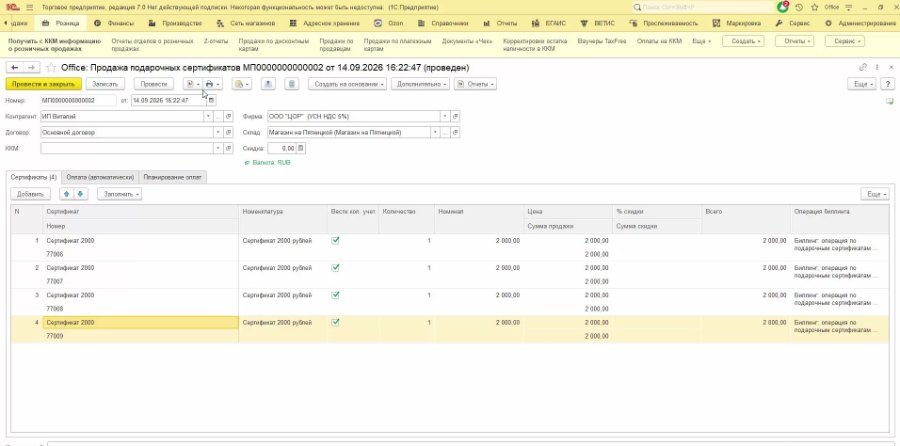Open the three-dot document options icon
Viewport: 900px width, 446px height.
pyautogui.click(x=877, y=68)
